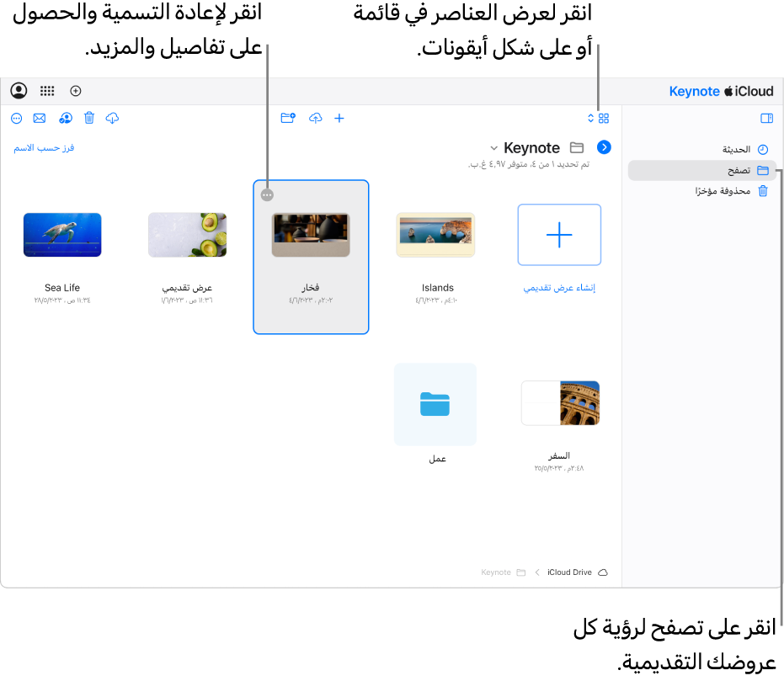
Task: Download a copy using cloud arrow icon
Action: 113,119
